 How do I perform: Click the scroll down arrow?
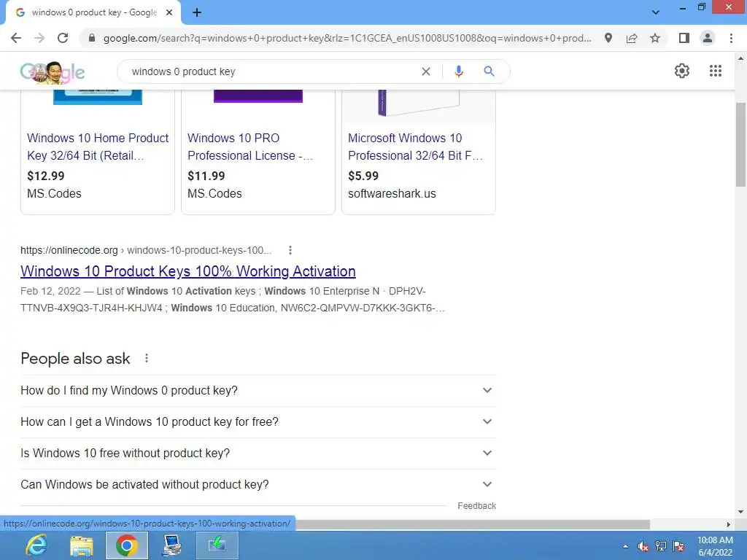point(740,513)
